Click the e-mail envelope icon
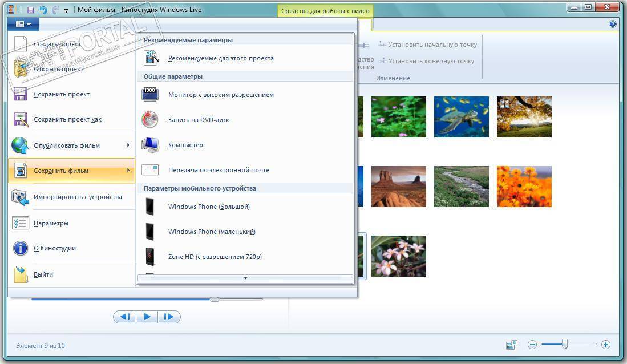Image resolution: width=627 pixels, height=364 pixels. point(151,170)
